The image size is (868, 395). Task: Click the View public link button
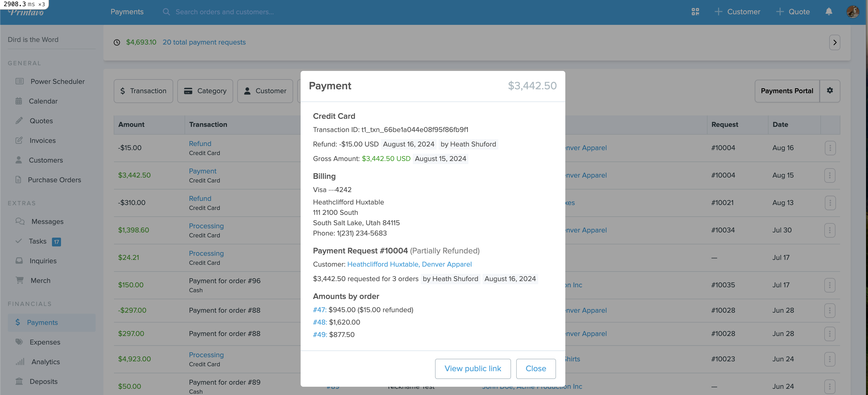pos(473,369)
